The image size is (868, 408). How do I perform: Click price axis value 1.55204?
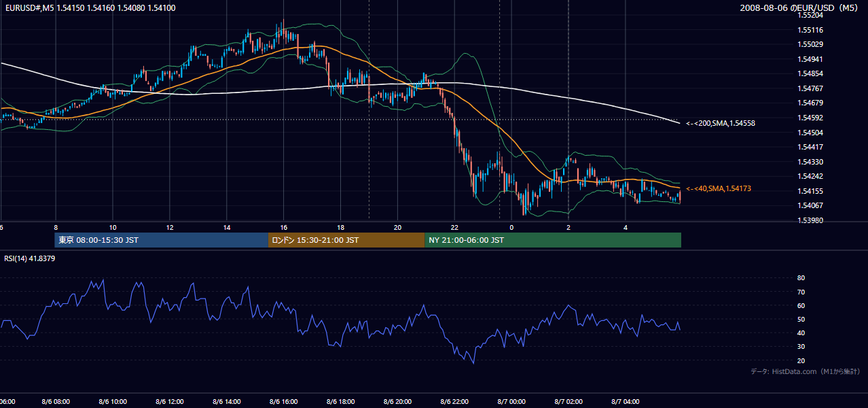click(x=811, y=15)
